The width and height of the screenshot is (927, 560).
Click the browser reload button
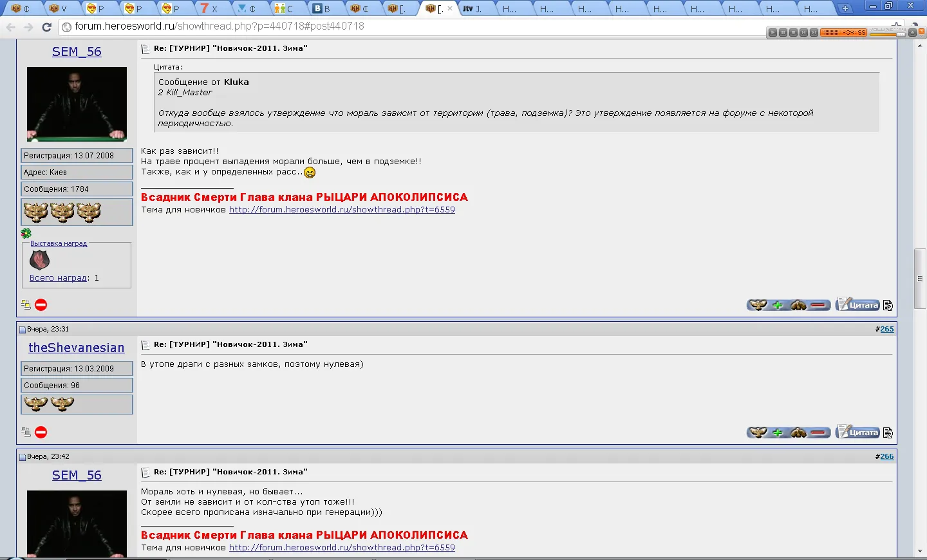46,27
